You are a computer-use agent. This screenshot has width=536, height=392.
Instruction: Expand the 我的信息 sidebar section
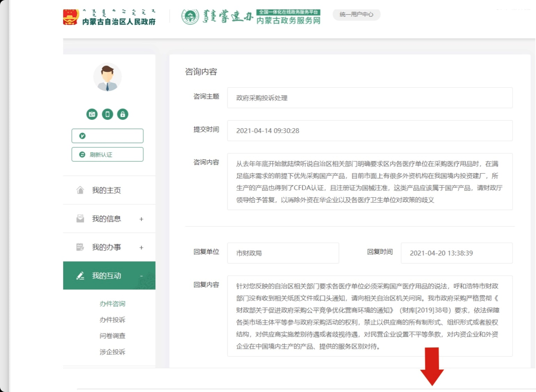[141, 219]
